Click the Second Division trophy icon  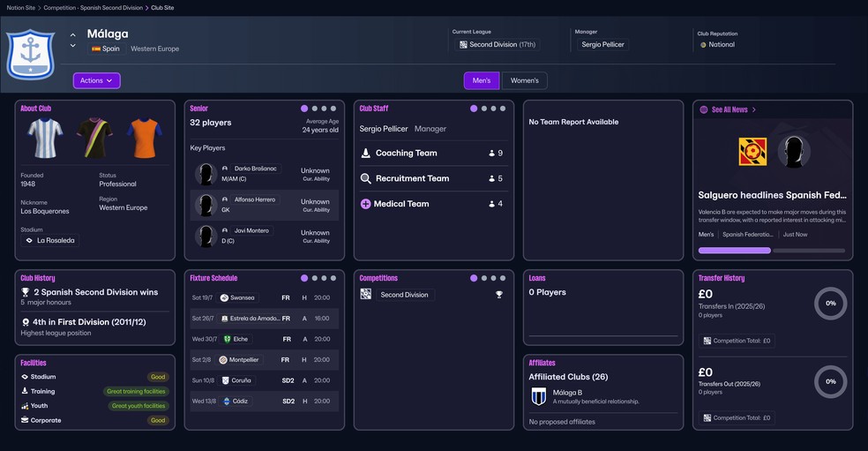(499, 295)
